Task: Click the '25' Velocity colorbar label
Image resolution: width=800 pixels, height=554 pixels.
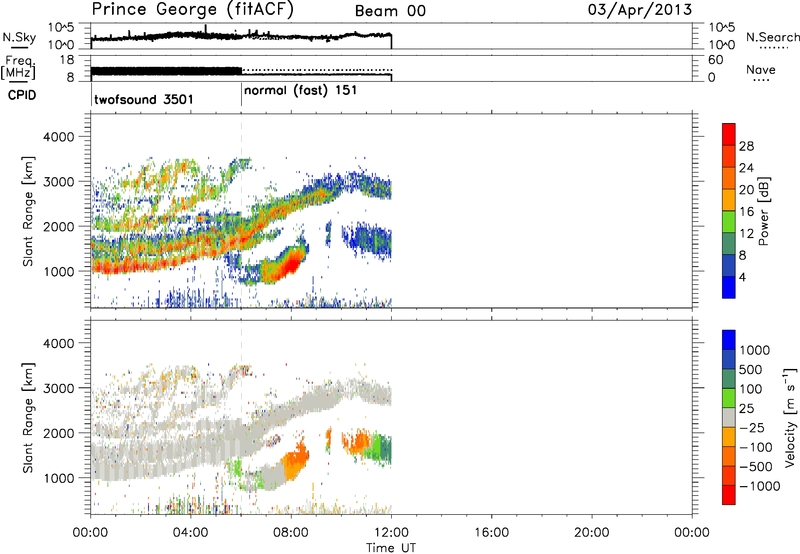Action: 746,409
